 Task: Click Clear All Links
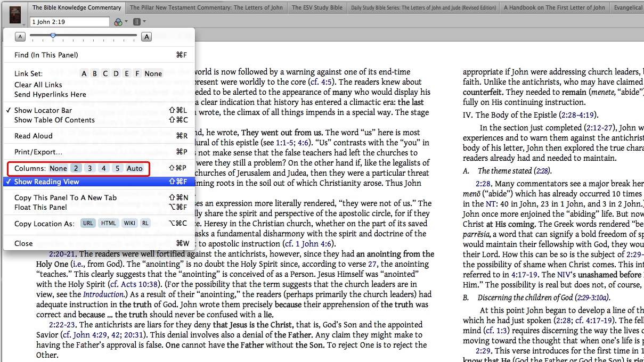click(38, 84)
